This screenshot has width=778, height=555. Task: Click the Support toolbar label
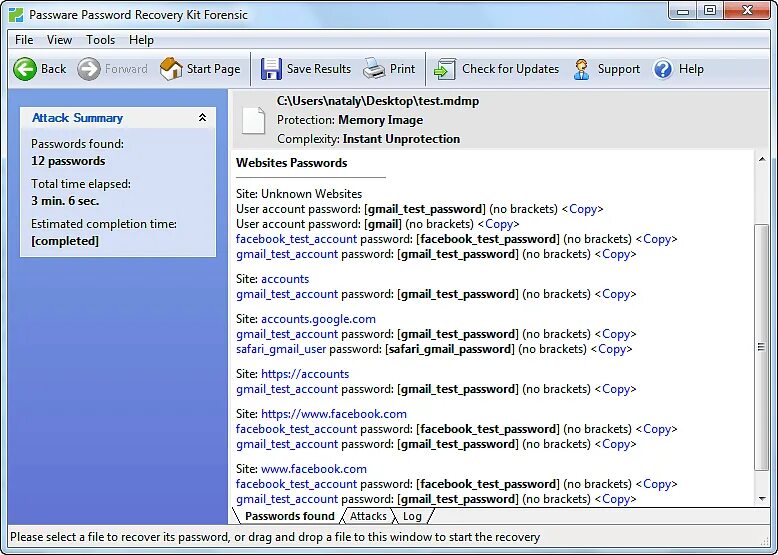click(x=619, y=69)
